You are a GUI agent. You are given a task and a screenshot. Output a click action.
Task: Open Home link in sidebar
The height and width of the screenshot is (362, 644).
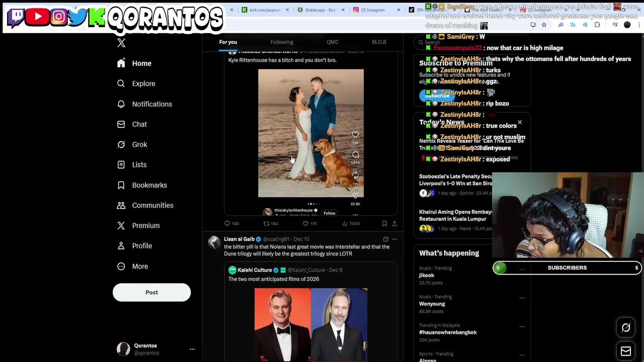(x=141, y=63)
